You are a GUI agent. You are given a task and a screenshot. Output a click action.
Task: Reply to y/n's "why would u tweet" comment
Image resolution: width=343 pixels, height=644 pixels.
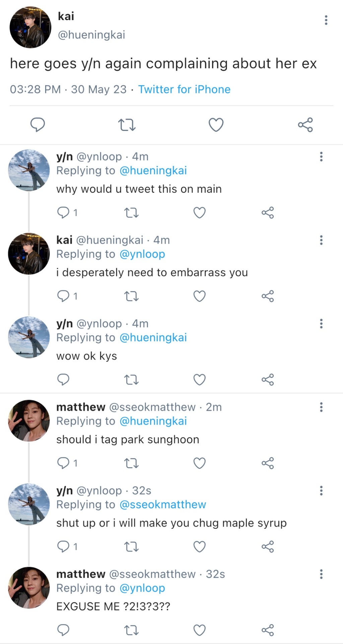(63, 213)
